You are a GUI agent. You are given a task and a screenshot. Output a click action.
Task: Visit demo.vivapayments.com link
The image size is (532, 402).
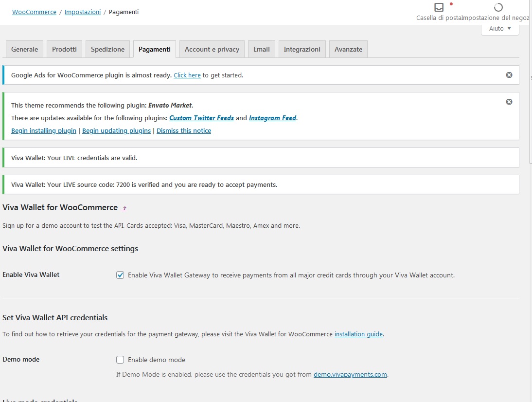click(x=350, y=374)
